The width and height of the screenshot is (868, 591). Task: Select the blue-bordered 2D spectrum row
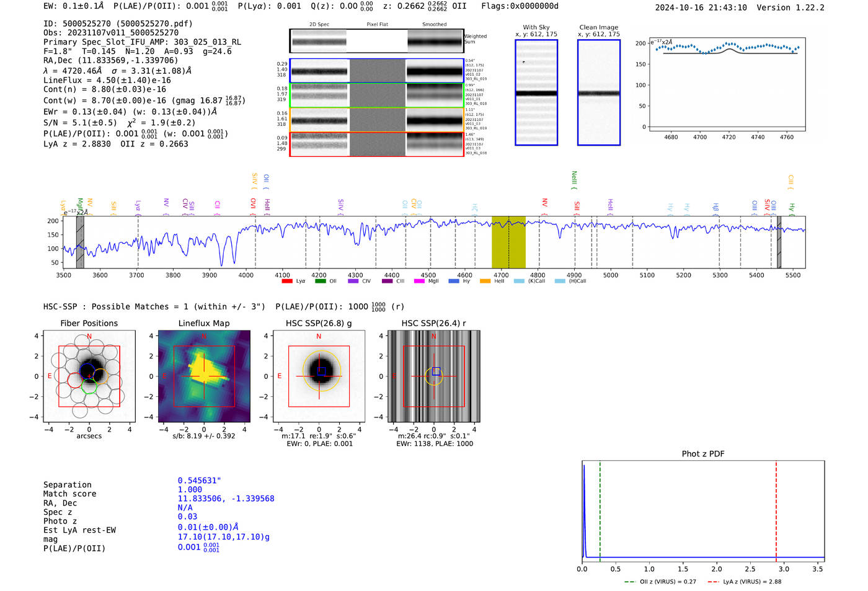(377, 71)
